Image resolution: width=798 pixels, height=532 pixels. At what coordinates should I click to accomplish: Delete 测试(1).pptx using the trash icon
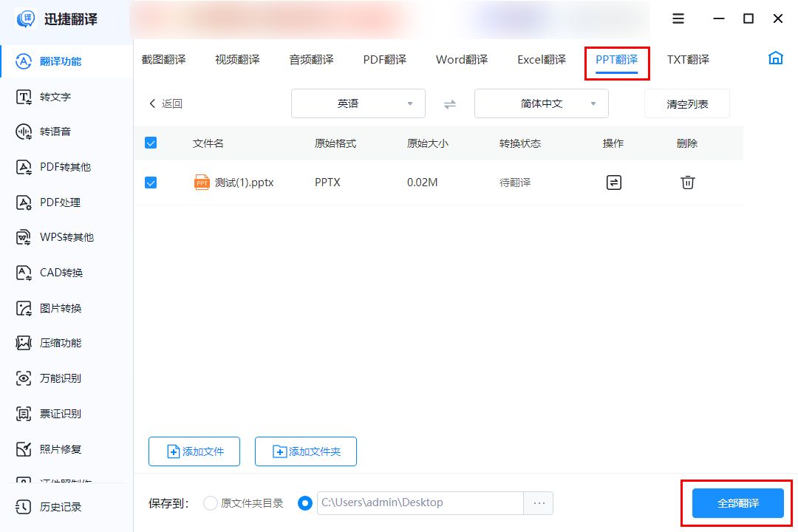click(x=687, y=182)
